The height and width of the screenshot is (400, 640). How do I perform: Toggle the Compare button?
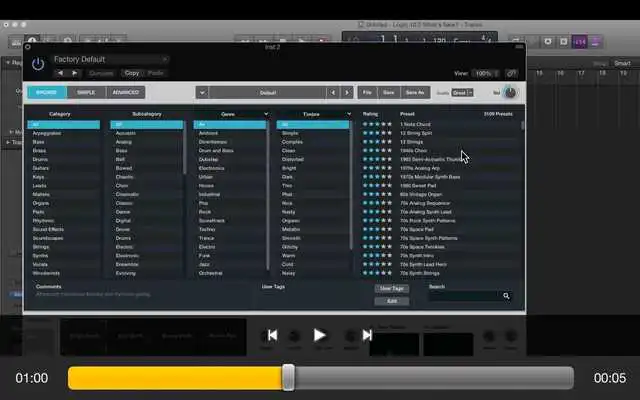coord(101,73)
